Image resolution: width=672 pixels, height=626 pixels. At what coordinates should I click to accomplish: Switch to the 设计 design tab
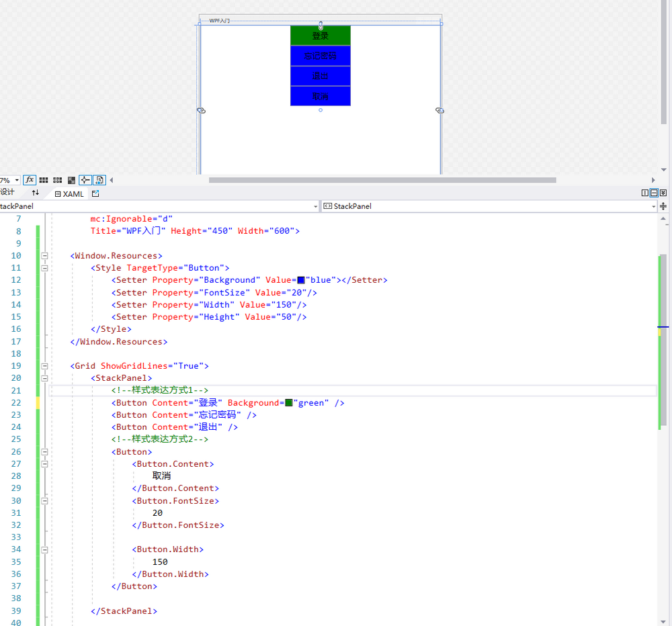(x=7, y=192)
